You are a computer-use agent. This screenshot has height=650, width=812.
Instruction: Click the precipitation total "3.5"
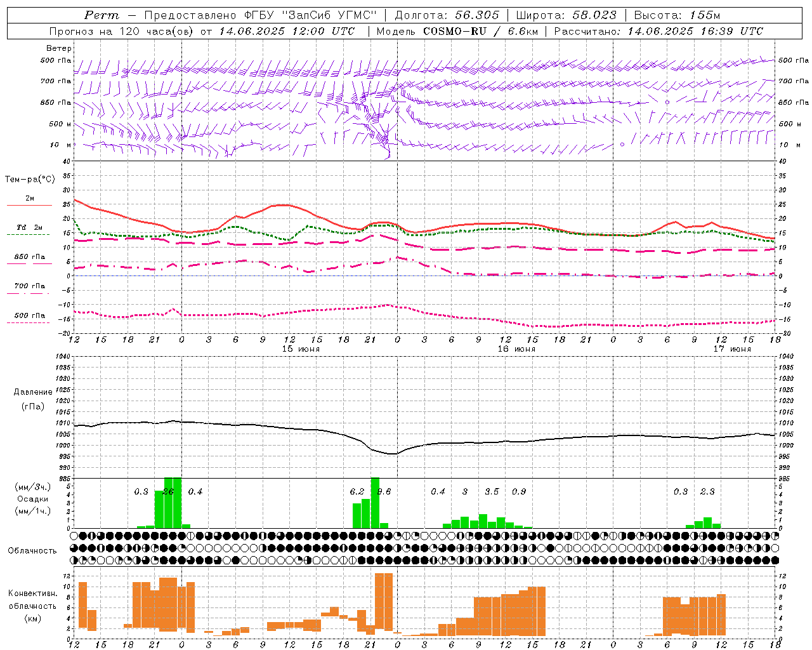[x=492, y=492]
